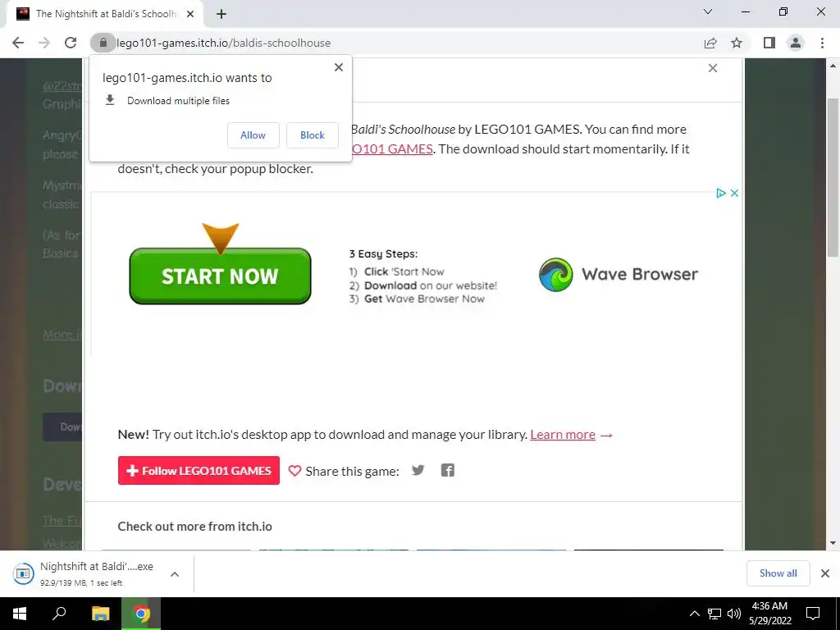Click the scrollbar down arrow

pos(833,543)
